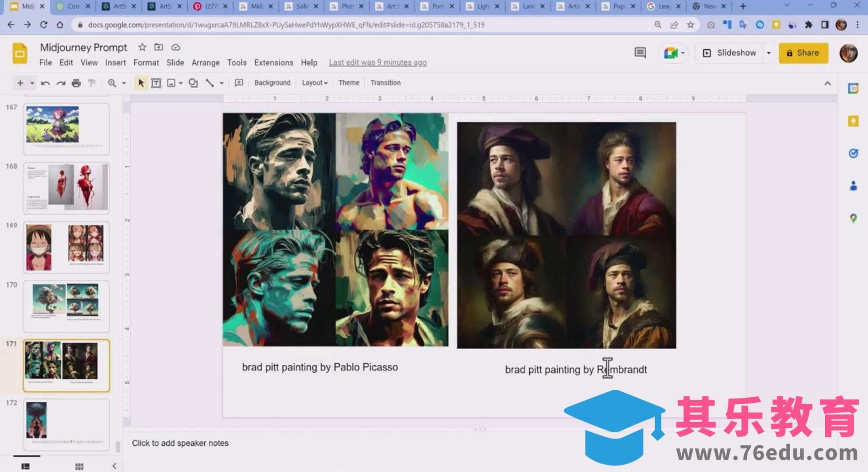Open the Insert menu
The width and height of the screenshot is (868, 472).
coord(115,62)
